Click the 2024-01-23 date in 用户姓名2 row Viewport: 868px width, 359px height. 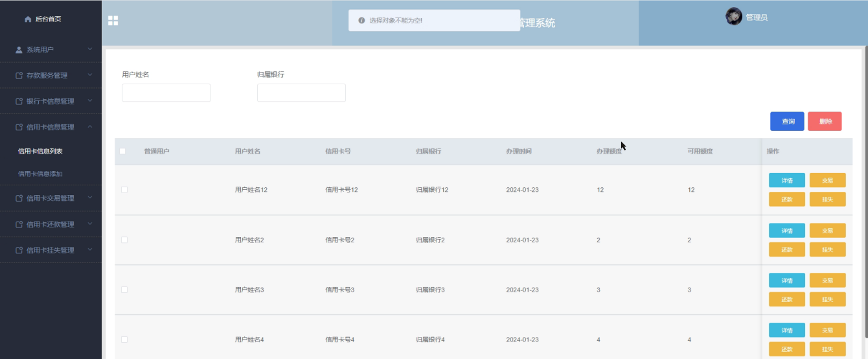(522, 240)
